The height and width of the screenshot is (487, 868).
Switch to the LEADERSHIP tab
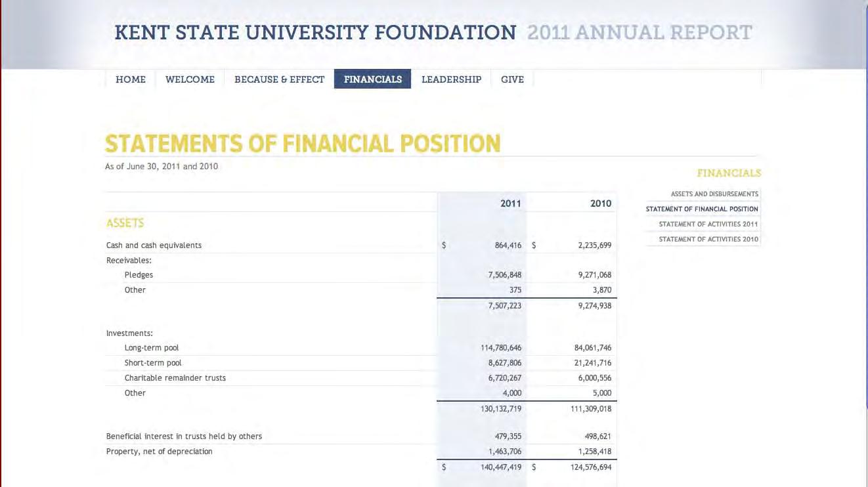pyautogui.click(x=451, y=79)
